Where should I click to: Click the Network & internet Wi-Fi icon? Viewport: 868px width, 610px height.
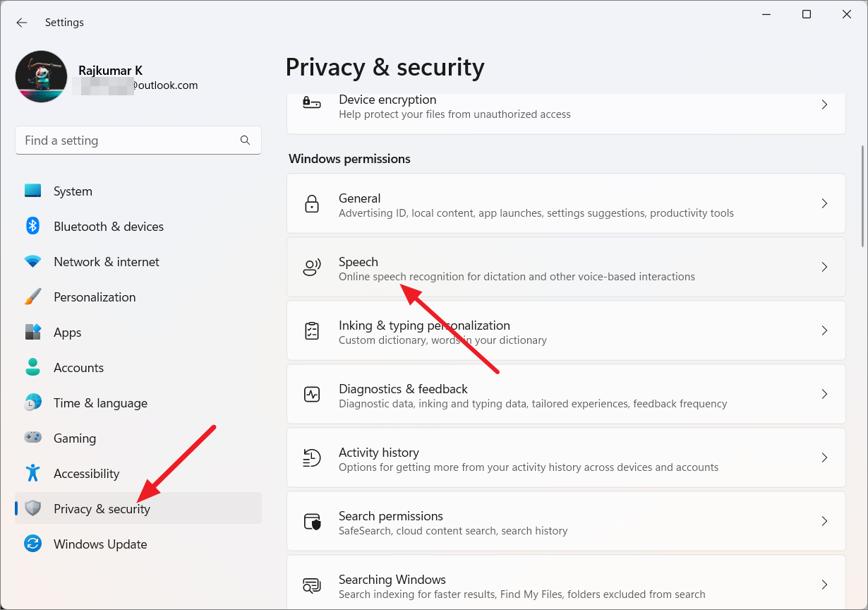pyautogui.click(x=32, y=262)
